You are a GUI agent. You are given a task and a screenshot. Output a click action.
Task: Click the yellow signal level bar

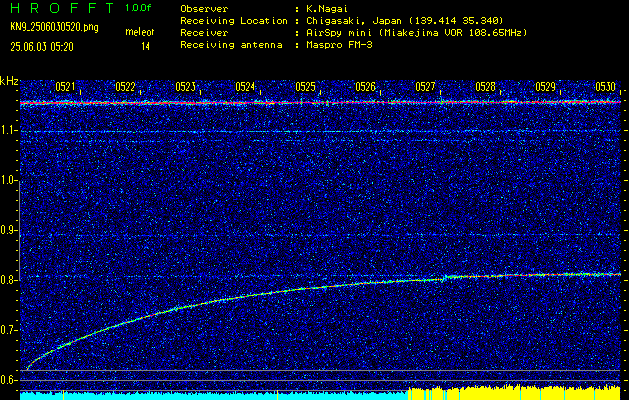[x=514, y=394]
